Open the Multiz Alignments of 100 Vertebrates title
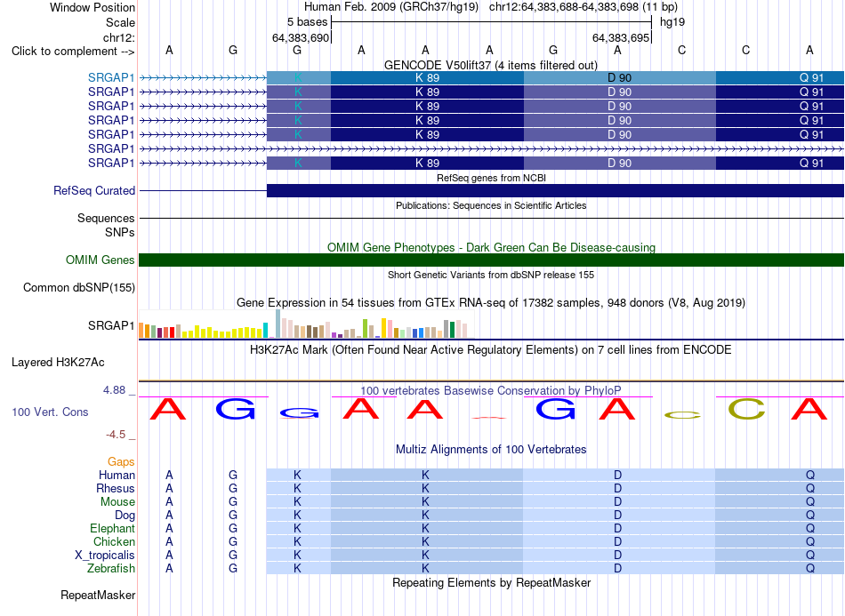Viewport: 845px width, 616px height. pos(491,449)
